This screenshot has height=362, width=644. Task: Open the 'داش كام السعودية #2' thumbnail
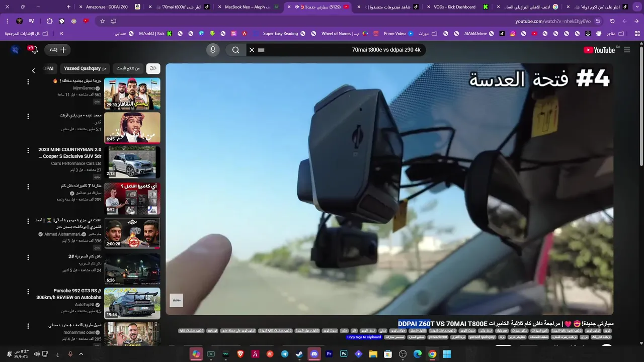[132, 268]
